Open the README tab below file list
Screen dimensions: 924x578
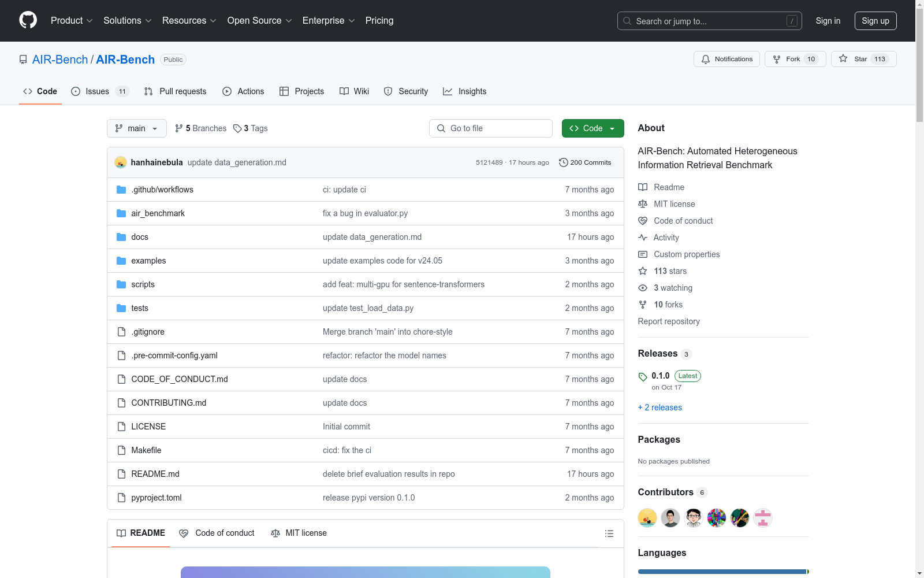(141, 533)
